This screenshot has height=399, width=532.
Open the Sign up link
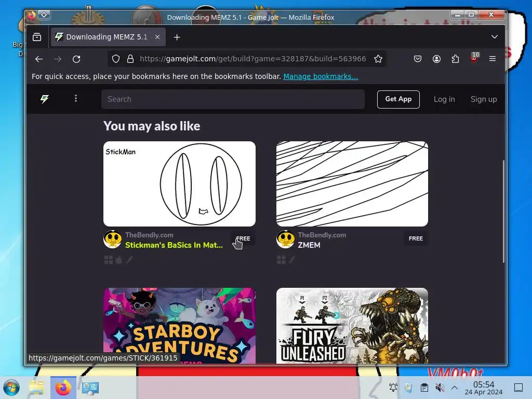click(484, 99)
